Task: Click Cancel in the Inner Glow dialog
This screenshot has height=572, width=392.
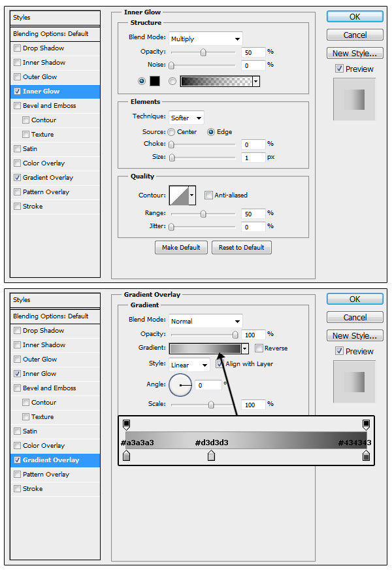Action: click(x=355, y=35)
